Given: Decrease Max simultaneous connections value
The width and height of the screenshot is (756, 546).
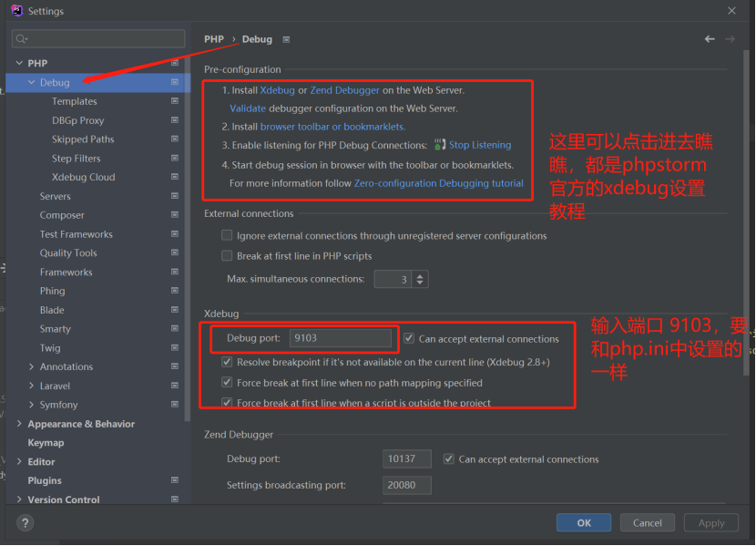Looking at the screenshot, I should pyautogui.click(x=420, y=283).
